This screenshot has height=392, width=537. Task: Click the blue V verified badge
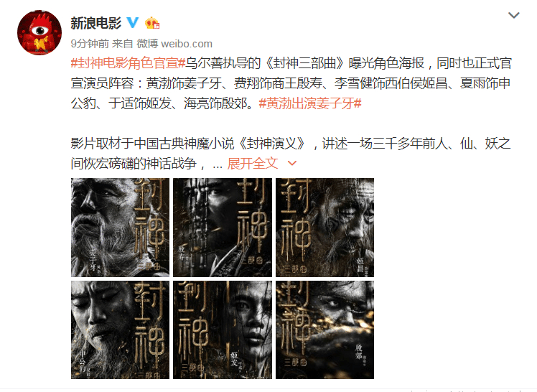133,22
